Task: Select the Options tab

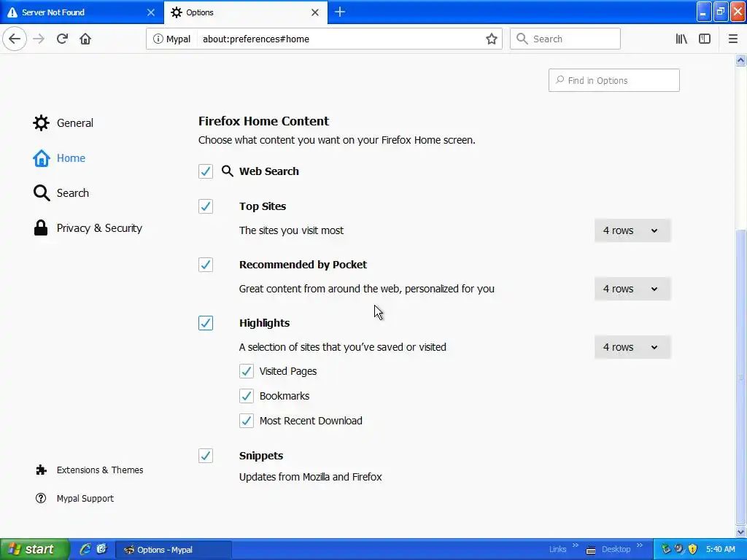Action: point(245,12)
